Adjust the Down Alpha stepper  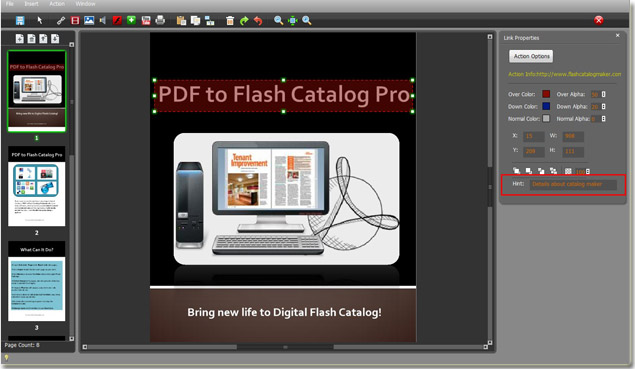(x=603, y=107)
